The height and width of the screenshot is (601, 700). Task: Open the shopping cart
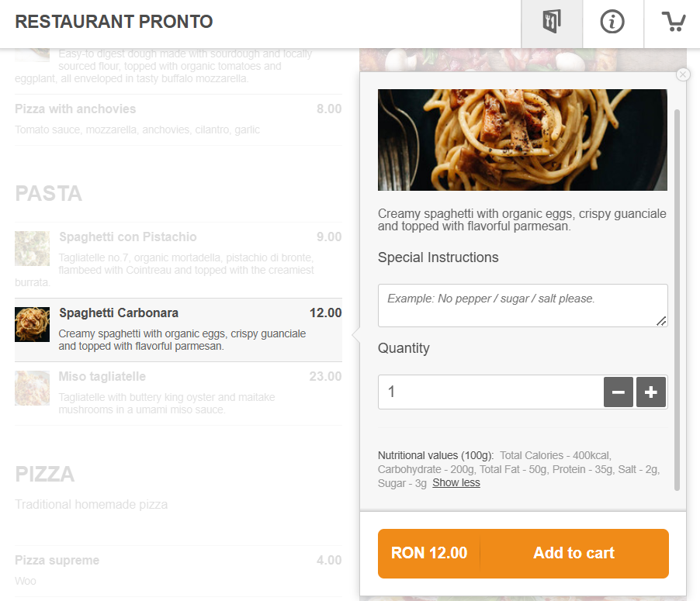point(672,23)
